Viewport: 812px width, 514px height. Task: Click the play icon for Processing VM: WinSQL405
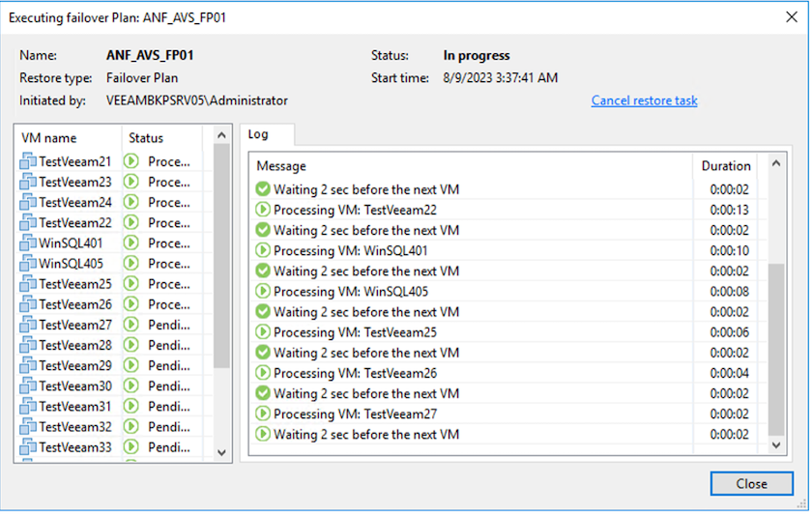click(263, 292)
